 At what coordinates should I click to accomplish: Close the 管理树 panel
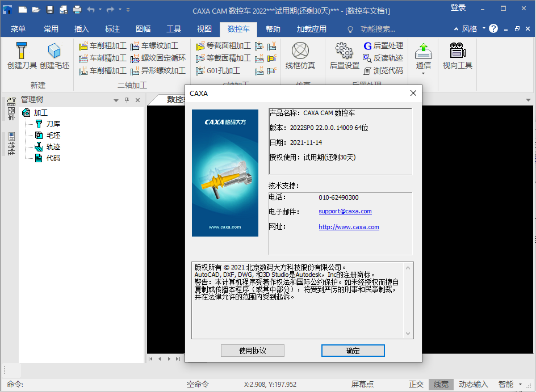pos(138,100)
